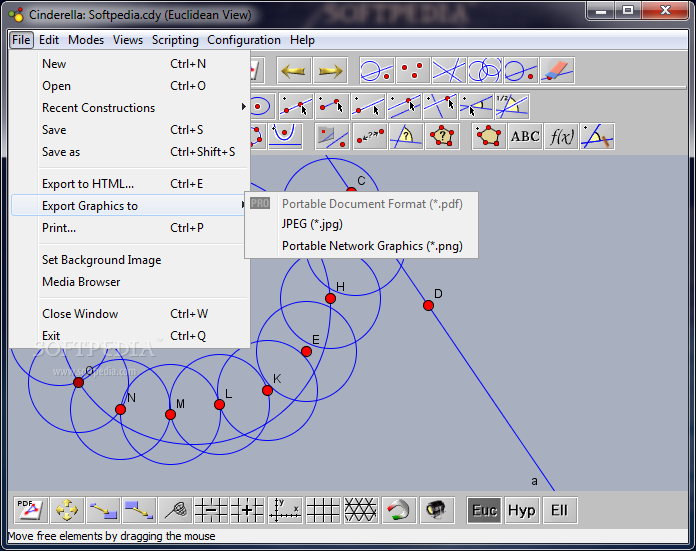This screenshot has width=696, height=551.
Task: Toggle the x-y coordinate axes display
Action: pyautogui.click(x=286, y=510)
